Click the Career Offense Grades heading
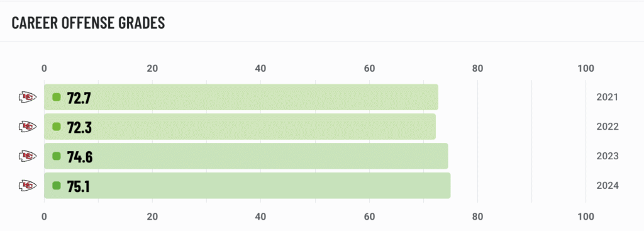The height and width of the screenshot is (231, 644). [88, 23]
